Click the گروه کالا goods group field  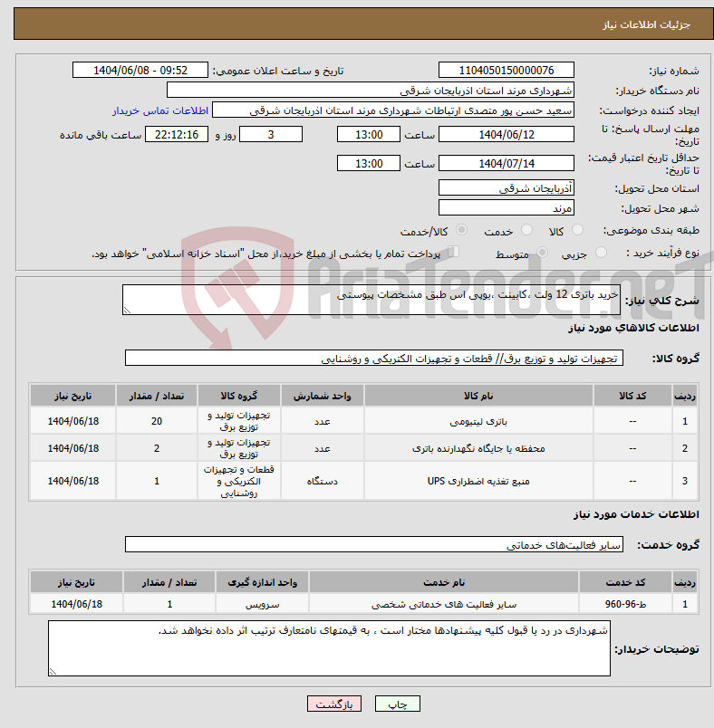click(374, 358)
